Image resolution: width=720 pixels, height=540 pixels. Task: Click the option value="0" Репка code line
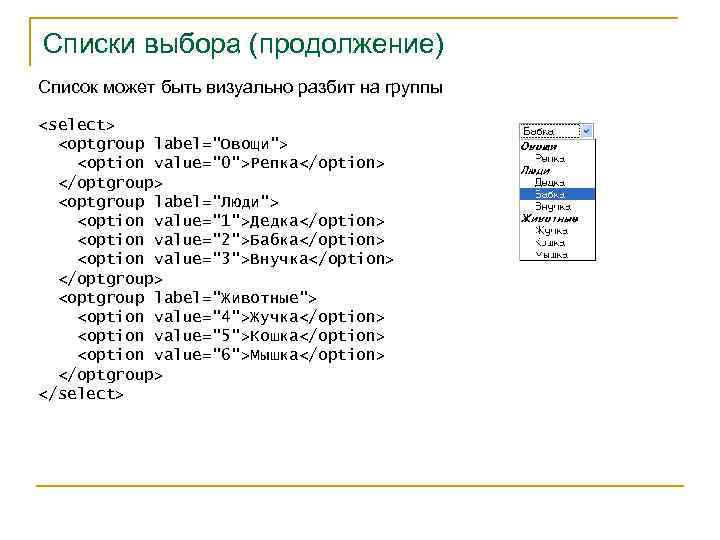click(231, 163)
